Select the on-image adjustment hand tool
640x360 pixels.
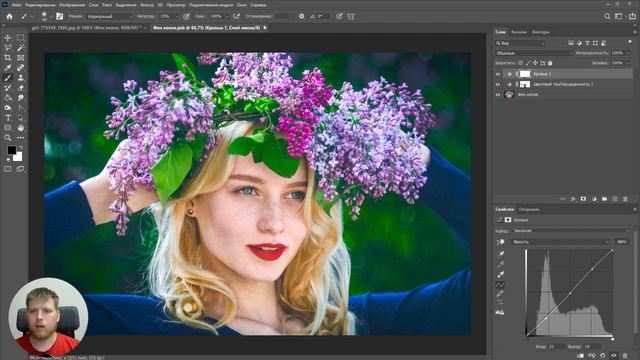click(x=500, y=242)
